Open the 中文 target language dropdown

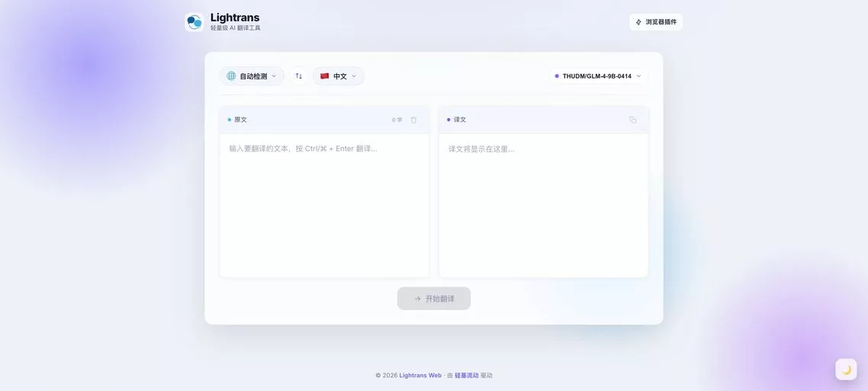click(339, 76)
